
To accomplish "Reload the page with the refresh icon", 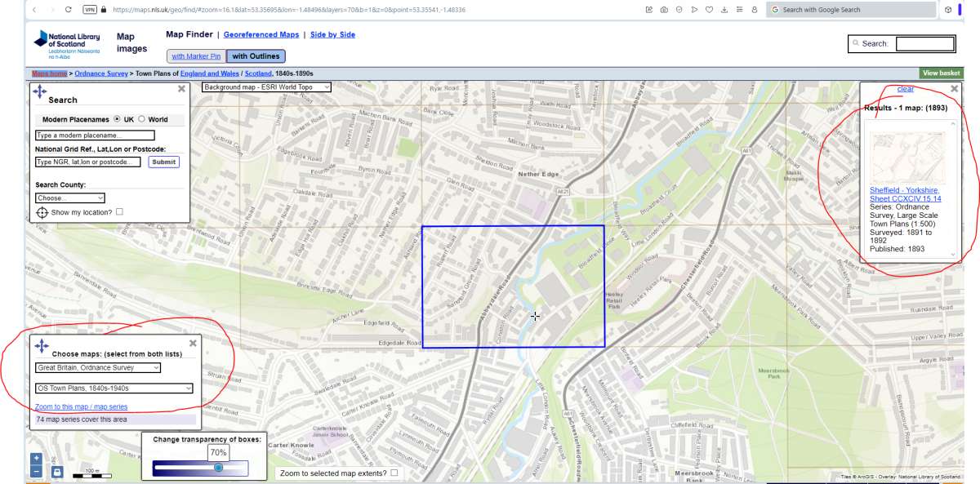I will (x=69, y=10).
